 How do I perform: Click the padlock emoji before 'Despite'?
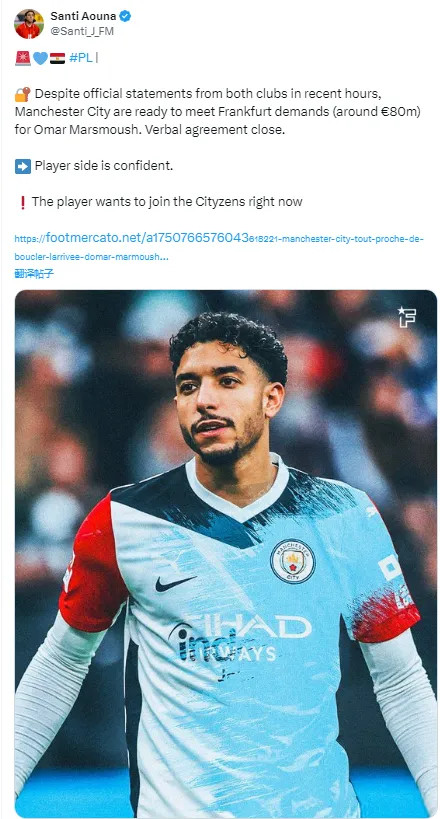click(x=22, y=94)
